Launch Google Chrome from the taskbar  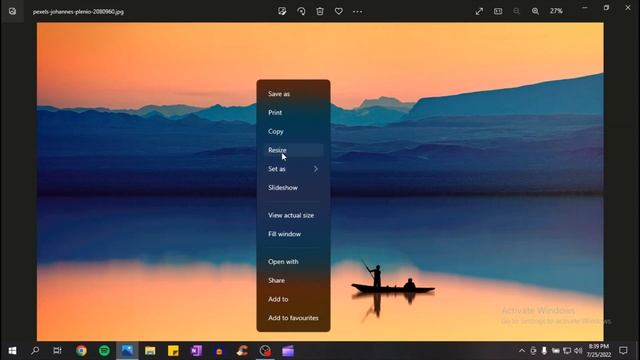[x=81, y=351]
